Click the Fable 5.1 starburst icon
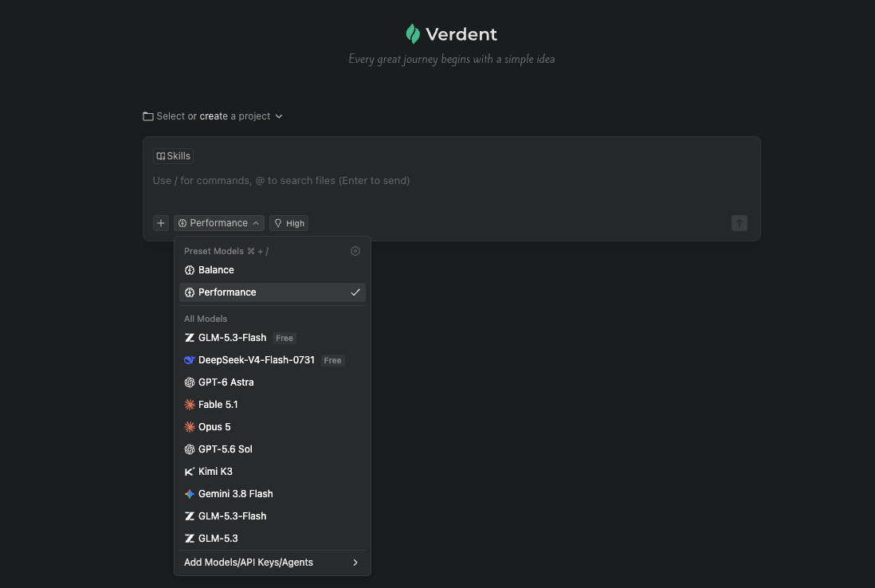The height and width of the screenshot is (588, 875). (x=190, y=405)
